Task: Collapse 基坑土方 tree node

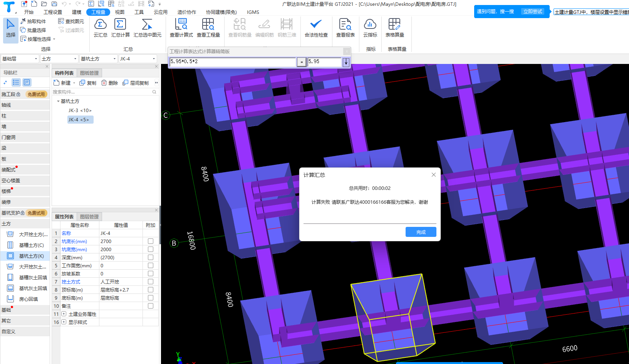Action: (58, 101)
